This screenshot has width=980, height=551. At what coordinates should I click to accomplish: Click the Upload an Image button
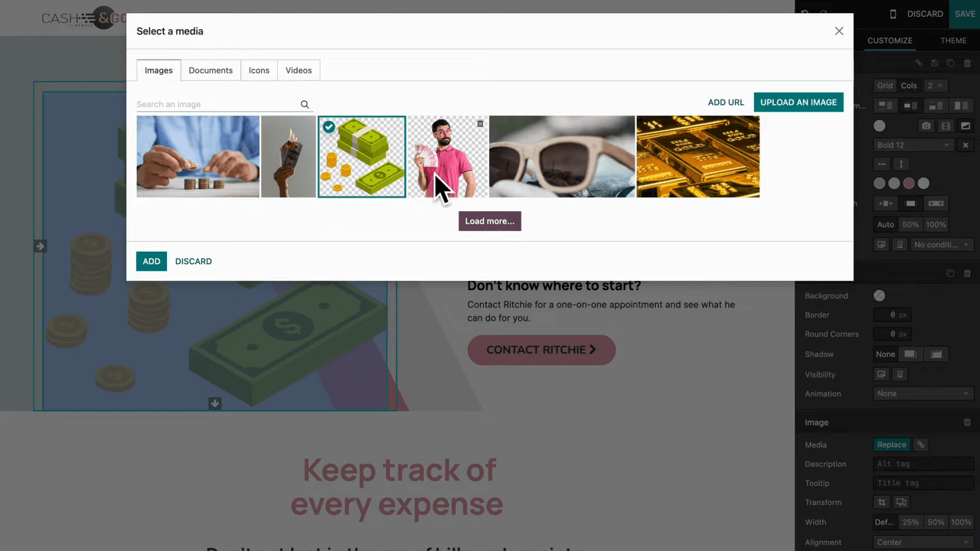pos(799,103)
